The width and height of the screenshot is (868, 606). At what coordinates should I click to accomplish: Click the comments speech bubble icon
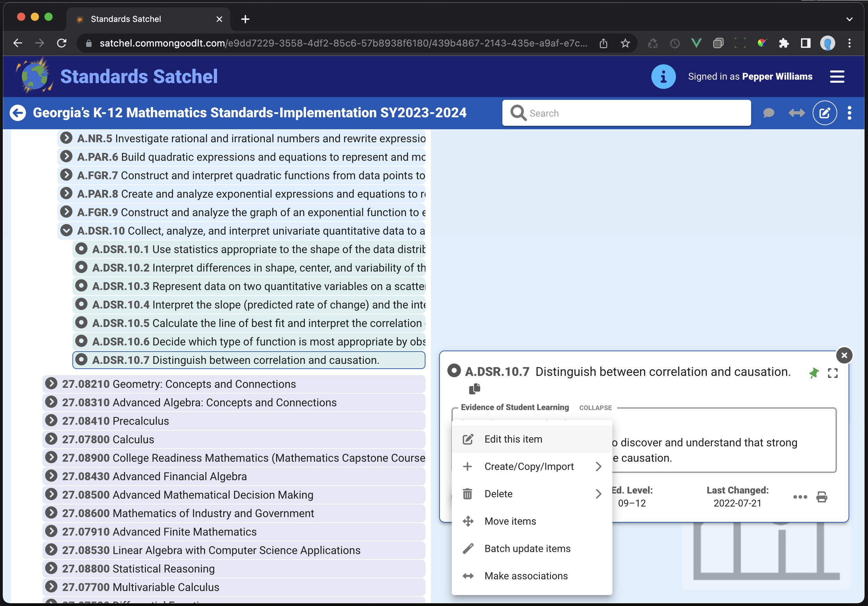click(769, 113)
